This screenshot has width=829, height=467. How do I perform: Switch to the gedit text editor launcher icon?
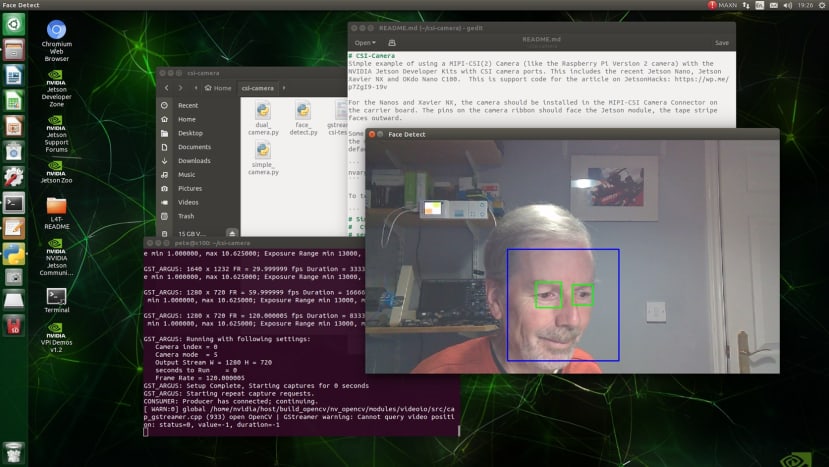14,228
